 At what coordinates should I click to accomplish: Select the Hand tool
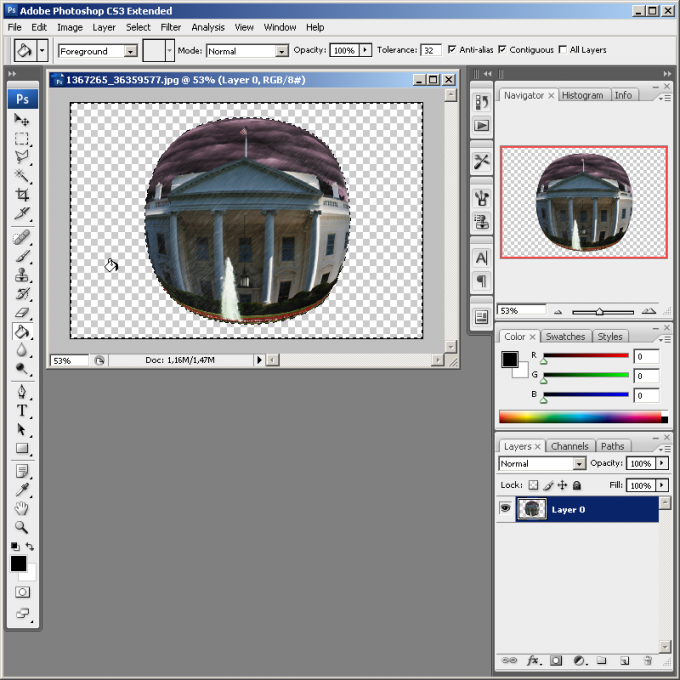coord(21,508)
